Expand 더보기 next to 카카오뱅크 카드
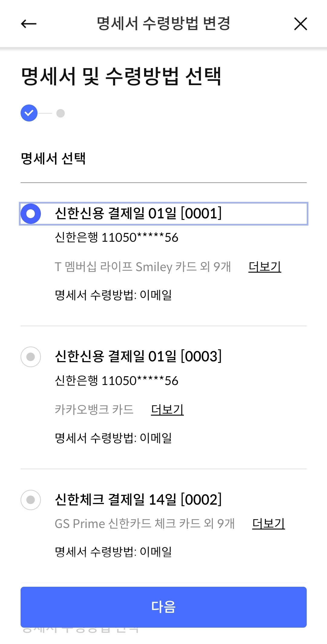This screenshot has height=644, width=327. (167, 410)
